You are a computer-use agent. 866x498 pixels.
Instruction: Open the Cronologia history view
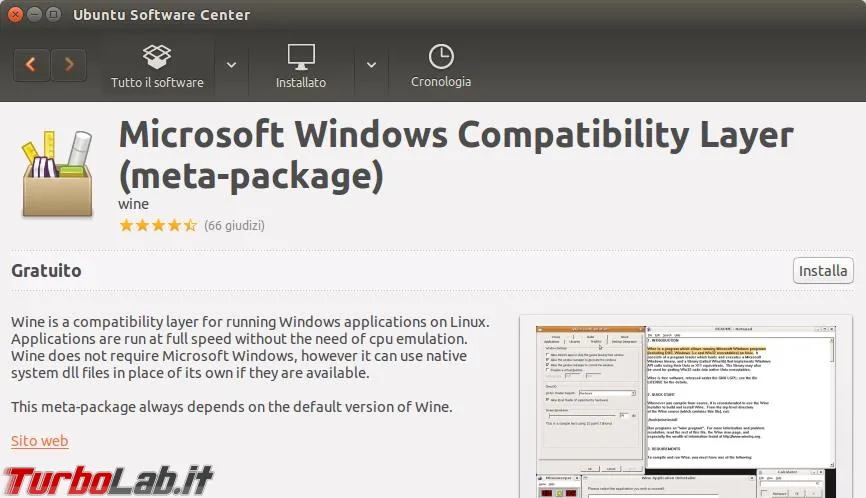click(x=441, y=66)
